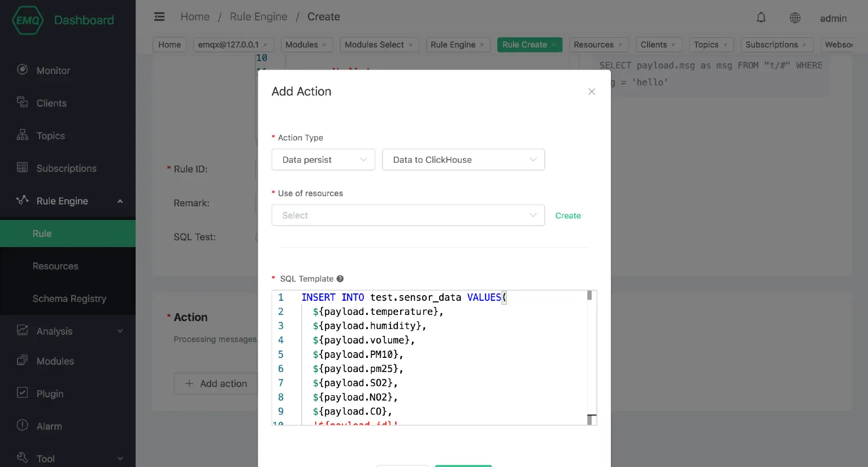Open Monitor from the sidebar
Screen dimensions: 868x467
pos(53,71)
